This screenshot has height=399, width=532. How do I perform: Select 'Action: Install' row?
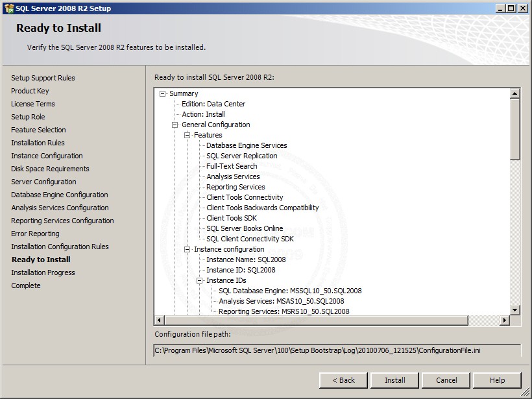pyautogui.click(x=203, y=114)
